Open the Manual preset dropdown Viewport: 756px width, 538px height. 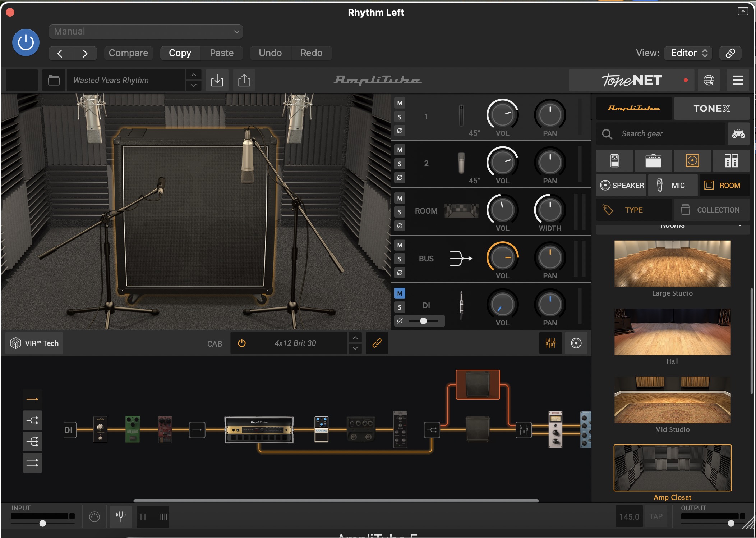tap(146, 32)
